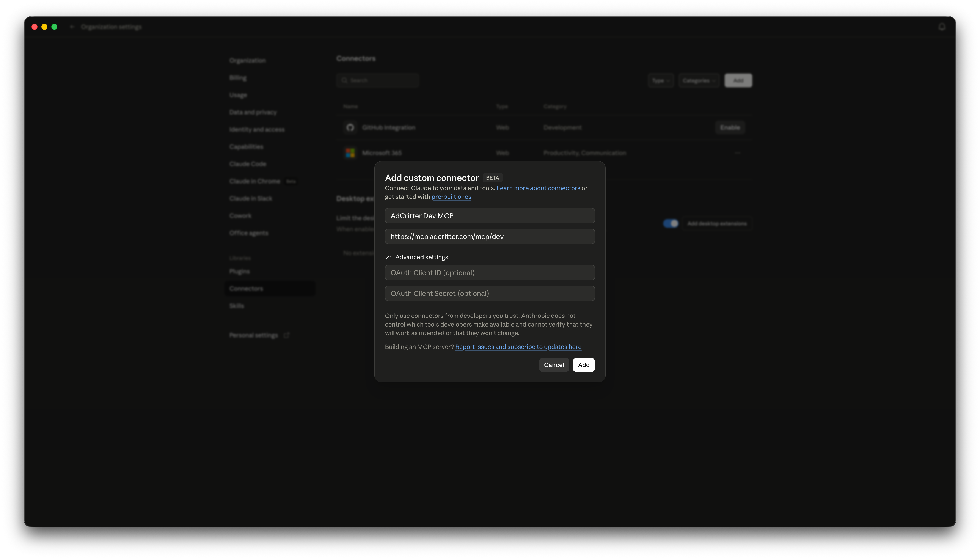
Task: Open notifications with the bell icon
Action: coord(942,27)
